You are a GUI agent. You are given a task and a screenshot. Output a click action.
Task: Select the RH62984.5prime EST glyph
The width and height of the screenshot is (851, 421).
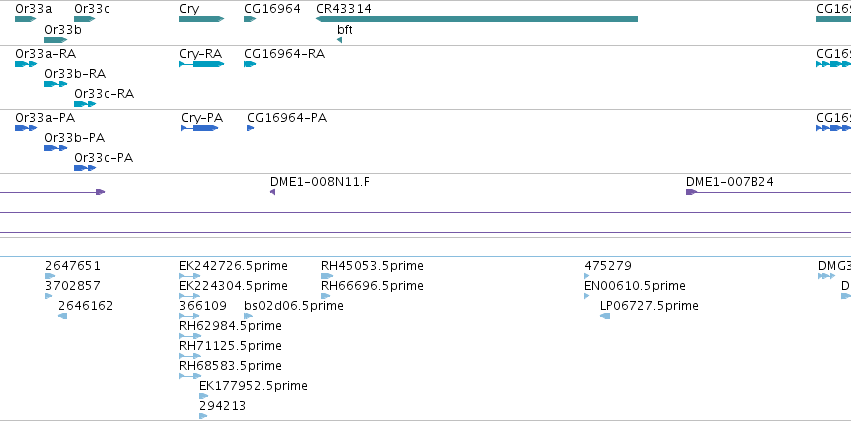coord(190,336)
